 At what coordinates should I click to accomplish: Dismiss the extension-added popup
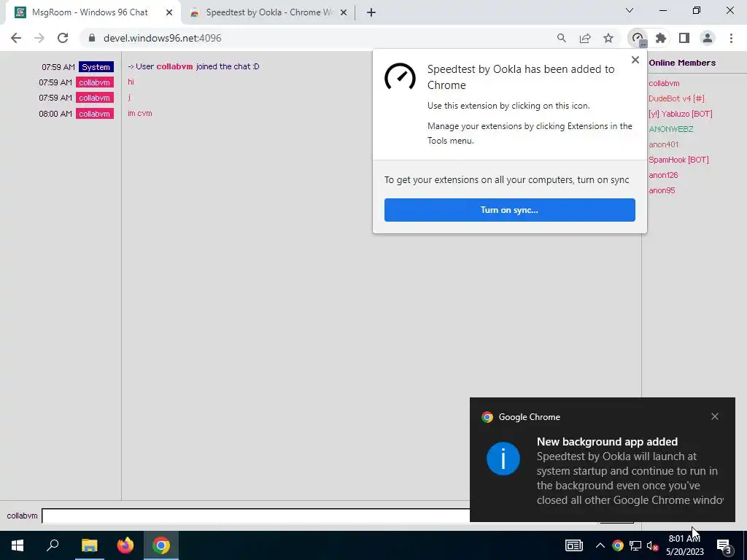click(x=635, y=60)
